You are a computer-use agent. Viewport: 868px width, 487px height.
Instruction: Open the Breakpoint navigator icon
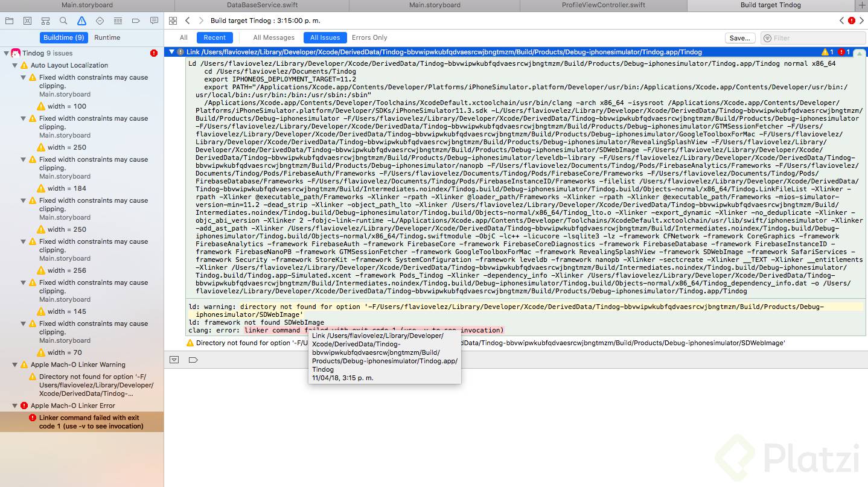coord(136,21)
